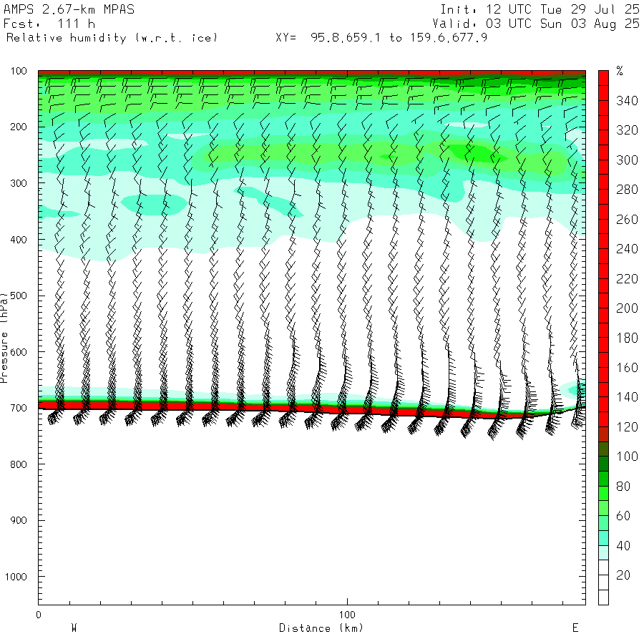The image size is (644, 644).
Task: Click the 900 hPa pressure axis label
Action: point(19,520)
